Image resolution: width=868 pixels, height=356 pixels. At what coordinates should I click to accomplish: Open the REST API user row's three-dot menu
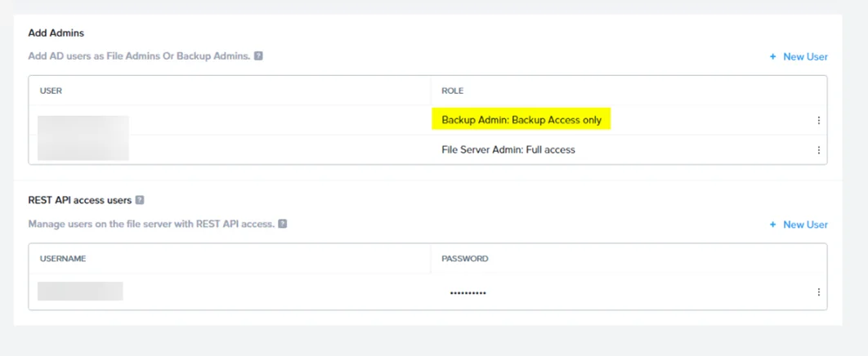818,292
